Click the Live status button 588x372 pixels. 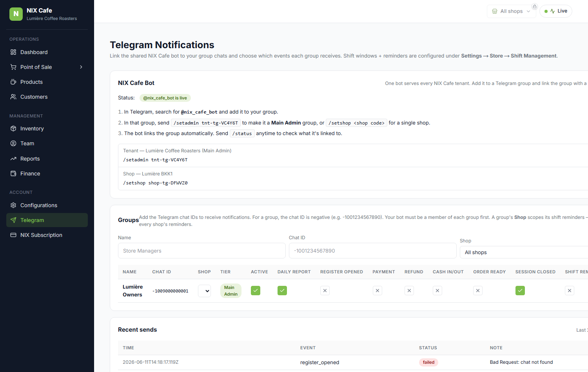[556, 11]
